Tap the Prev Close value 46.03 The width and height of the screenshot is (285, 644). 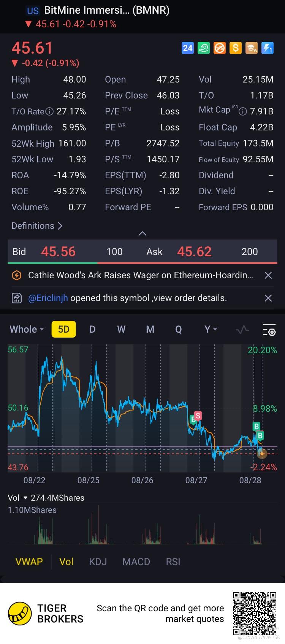tap(168, 95)
